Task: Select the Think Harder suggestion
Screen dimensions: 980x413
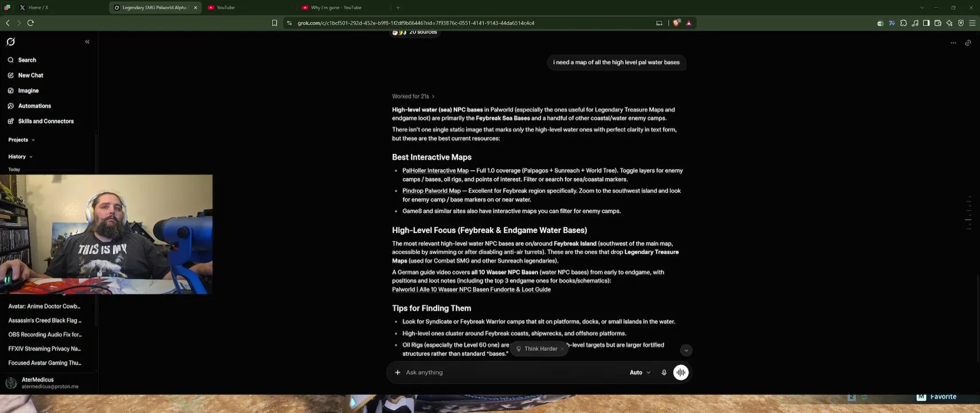Action: click(x=537, y=349)
